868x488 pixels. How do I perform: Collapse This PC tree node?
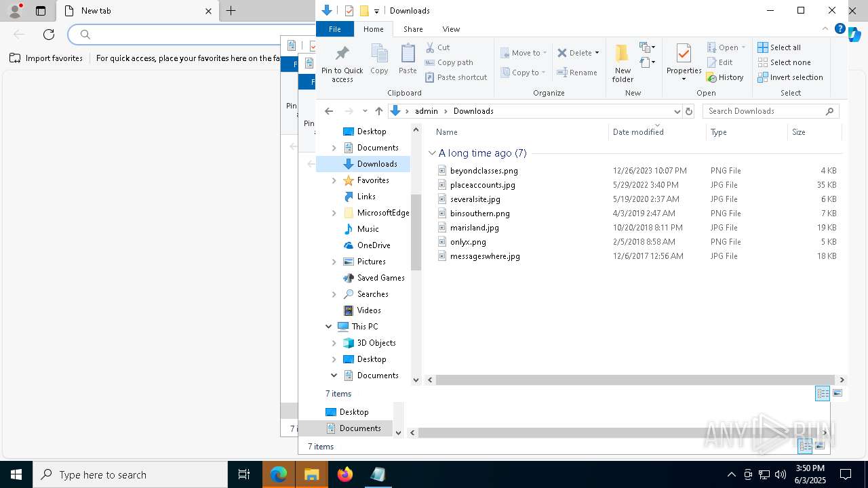click(329, 327)
